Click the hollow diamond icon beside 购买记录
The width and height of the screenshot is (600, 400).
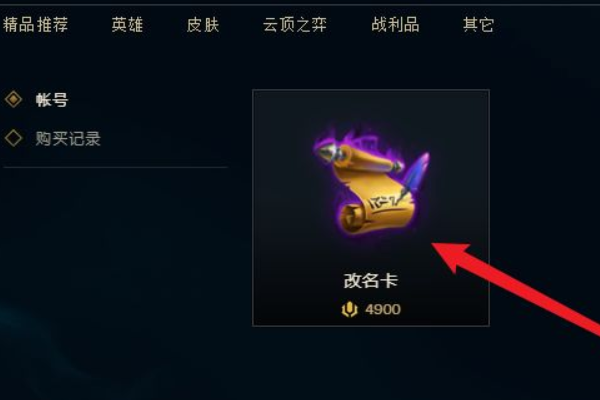click(x=13, y=138)
